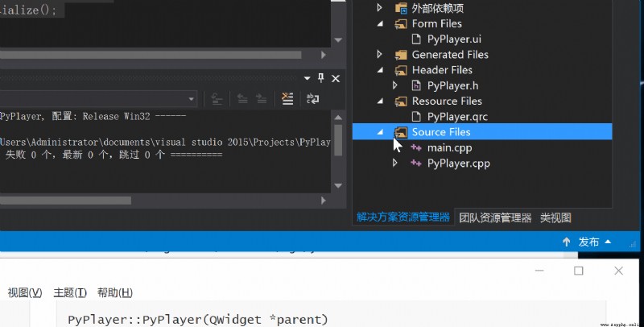Clear all output text
This screenshot has height=327, width=644.
tap(287, 98)
